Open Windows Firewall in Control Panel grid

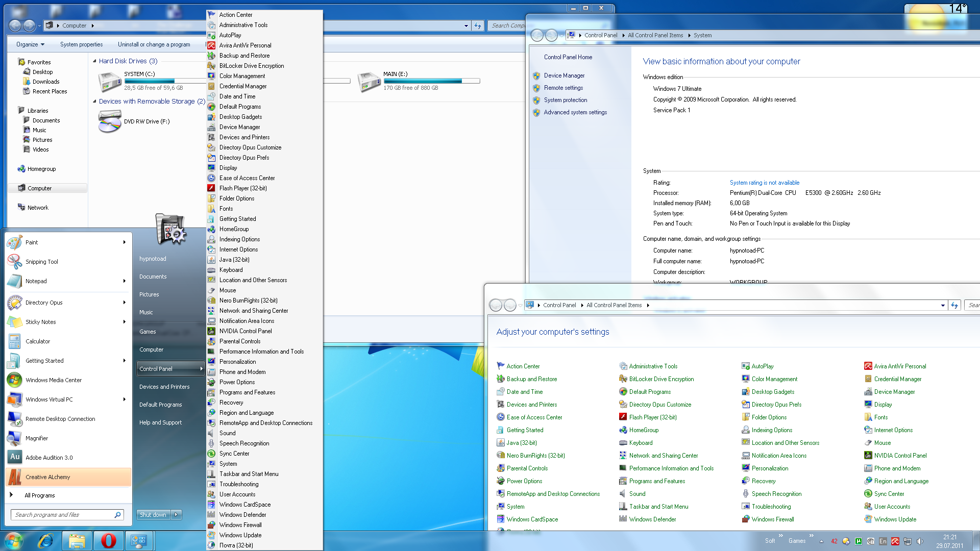point(772,519)
